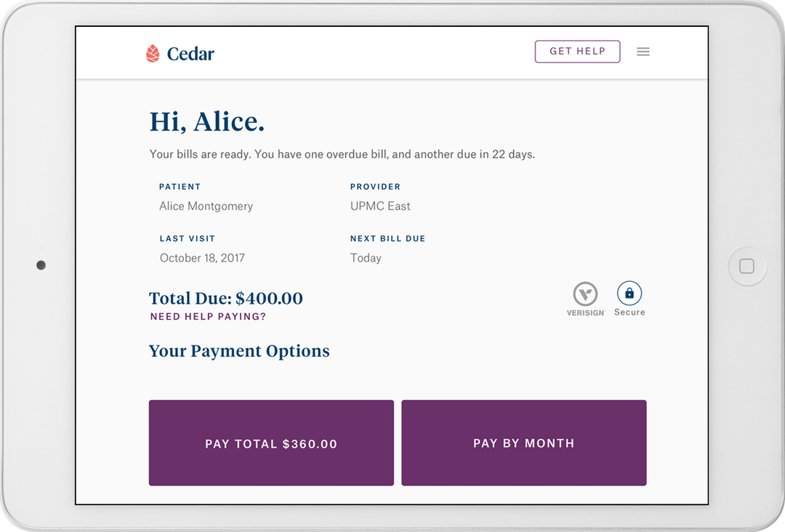The height and width of the screenshot is (532, 785).
Task: Open the NEED HELP PAYING link
Action: click(x=208, y=317)
